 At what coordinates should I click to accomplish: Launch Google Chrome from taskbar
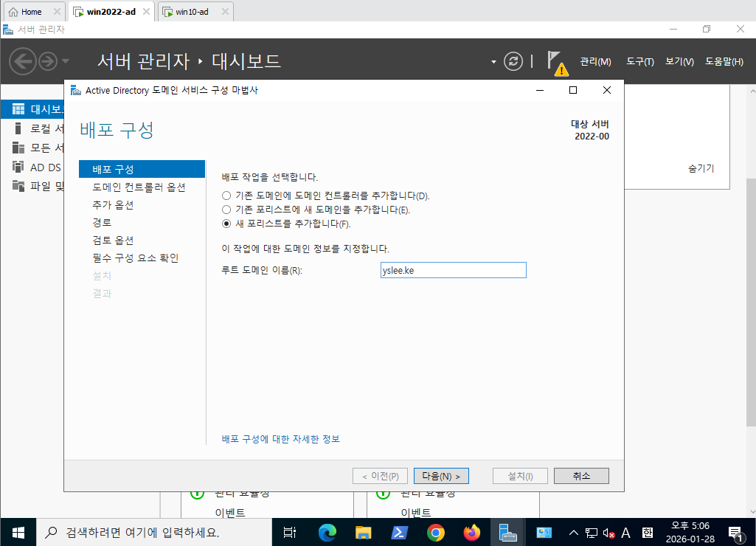436,533
